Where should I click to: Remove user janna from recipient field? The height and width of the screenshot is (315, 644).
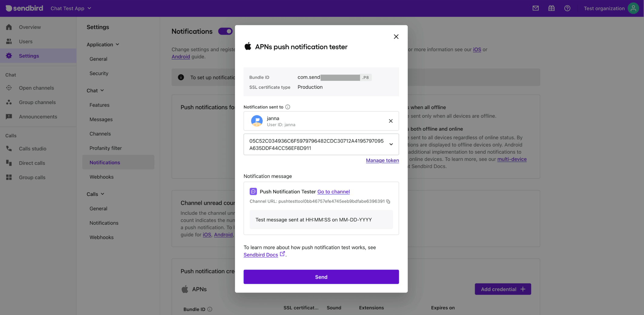391,121
